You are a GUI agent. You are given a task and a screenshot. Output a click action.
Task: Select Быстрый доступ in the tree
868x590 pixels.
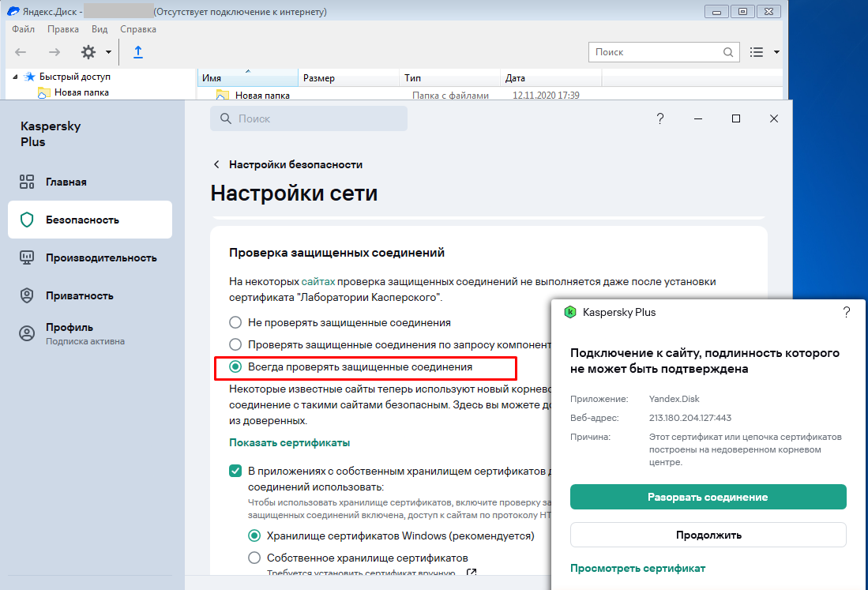(x=75, y=77)
